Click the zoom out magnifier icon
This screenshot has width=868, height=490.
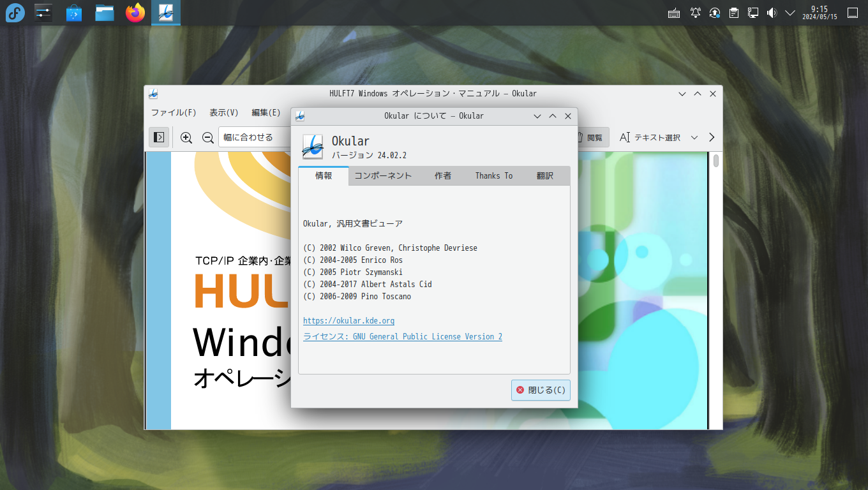(x=207, y=137)
